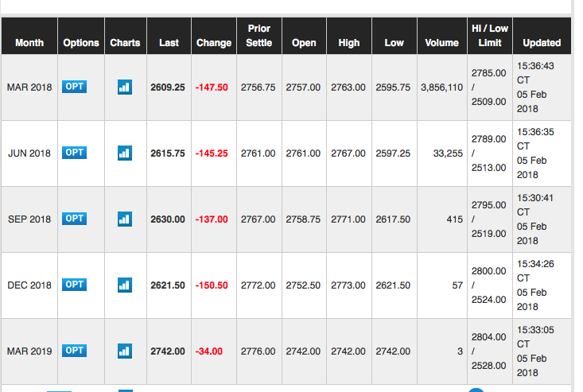The height and width of the screenshot is (392, 583).
Task: Click the volume 33,255
Action: tap(448, 153)
